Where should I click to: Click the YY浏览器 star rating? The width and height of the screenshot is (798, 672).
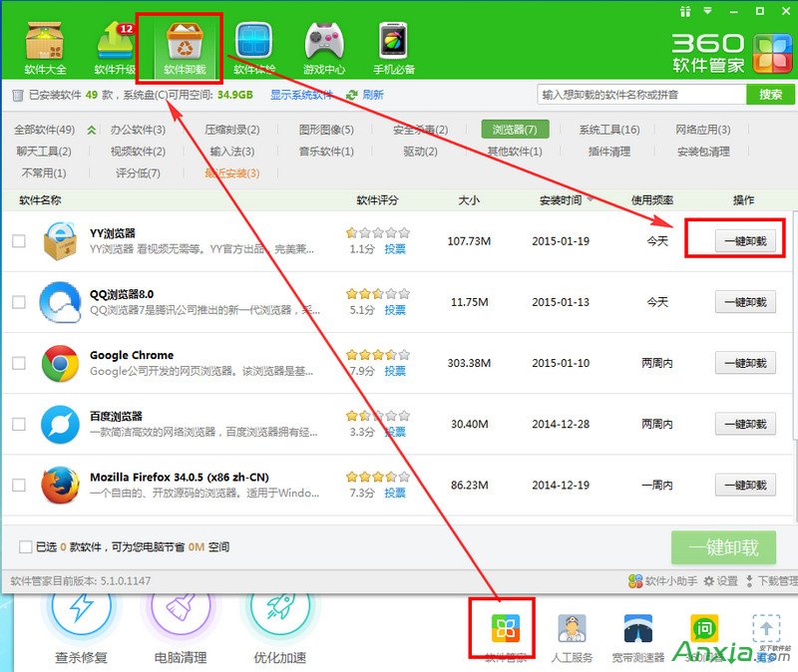pyautogui.click(x=378, y=233)
